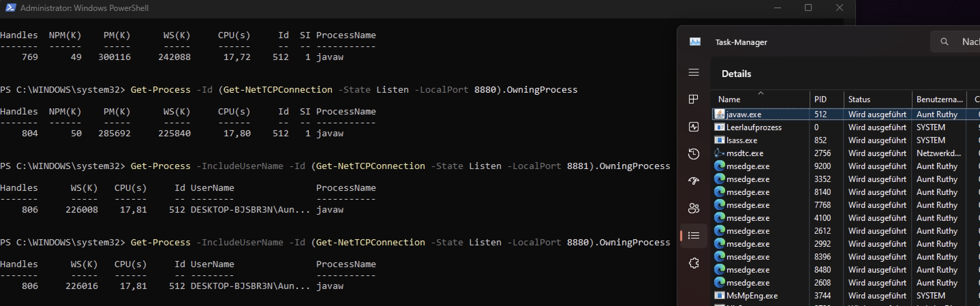Click the Benutzername column header

click(939, 100)
